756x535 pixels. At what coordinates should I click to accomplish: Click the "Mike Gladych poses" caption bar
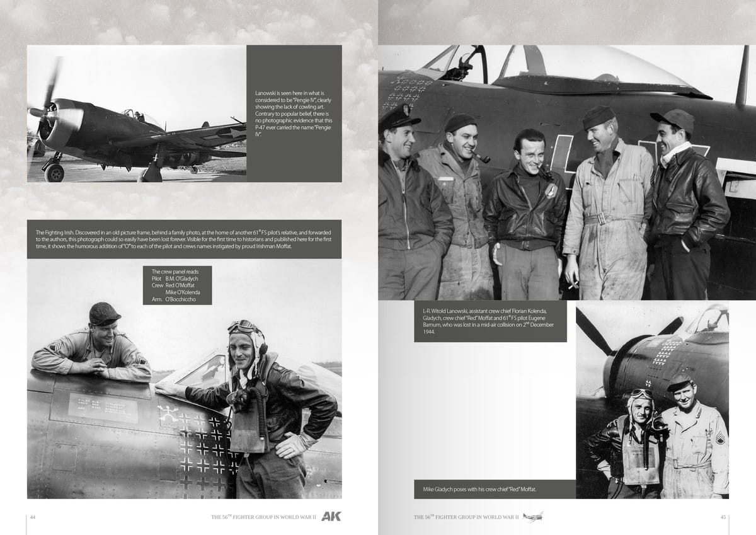point(495,489)
